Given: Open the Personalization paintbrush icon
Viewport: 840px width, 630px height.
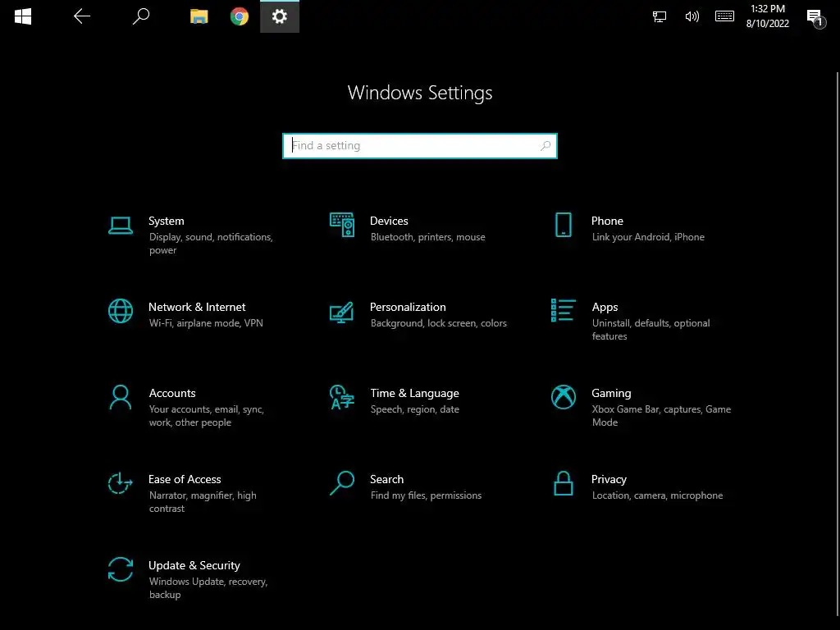Looking at the screenshot, I should pos(342,313).
